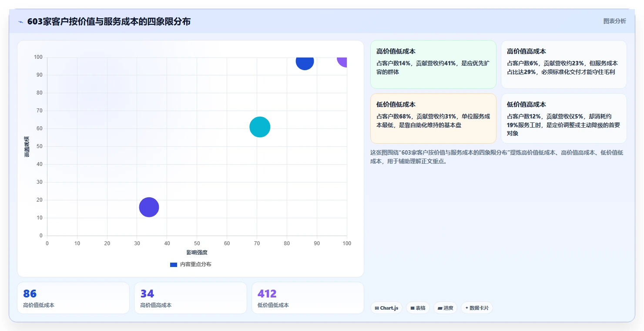Image resolution: width=644 pixels, height=331 pixels.
Task: Click the 412 低价值低成本 stat card
Action: (308, 298)
